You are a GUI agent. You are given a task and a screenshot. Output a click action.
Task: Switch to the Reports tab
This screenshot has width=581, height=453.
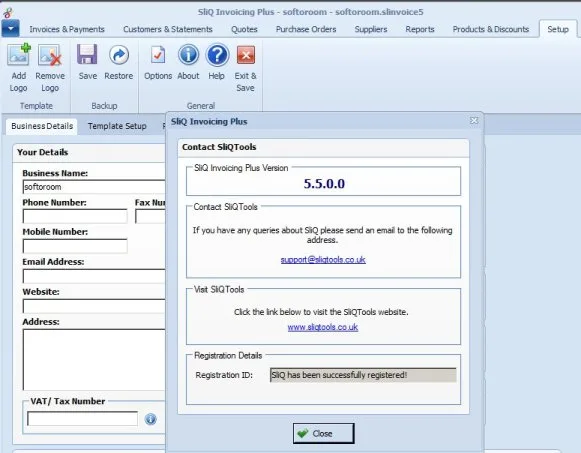point(419,29)
